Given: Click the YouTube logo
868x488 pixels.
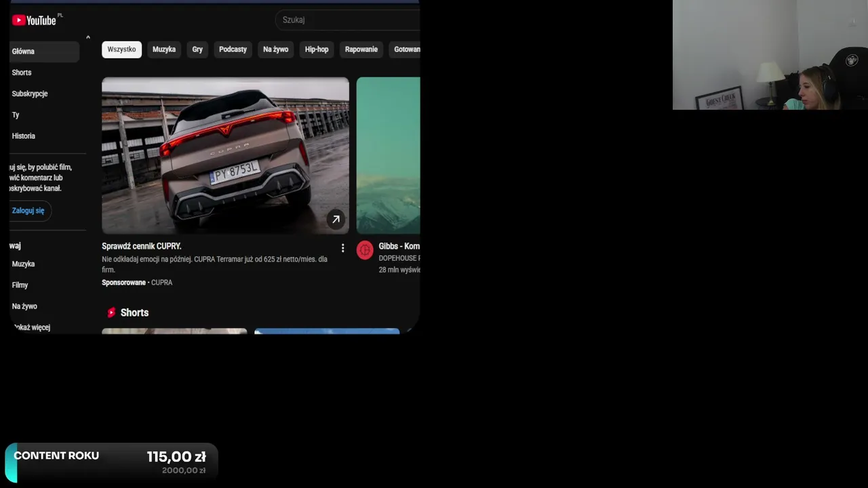Looking at the screenshot, I should point(34,20).
